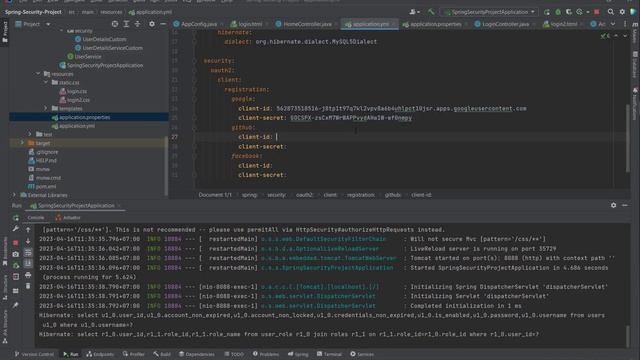Open Build tool window

162,354
